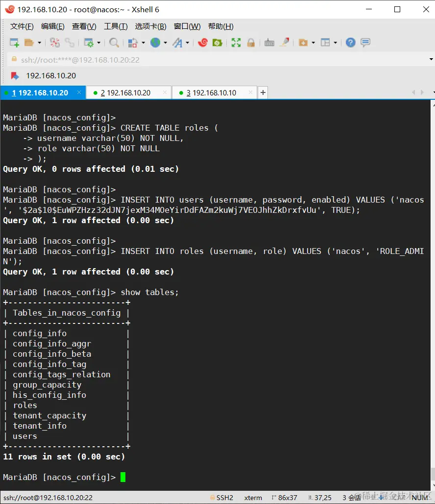Viewport: 435px width, 504px height.
Task: Click 'show tables;' command text
Action: click(149, 292)
